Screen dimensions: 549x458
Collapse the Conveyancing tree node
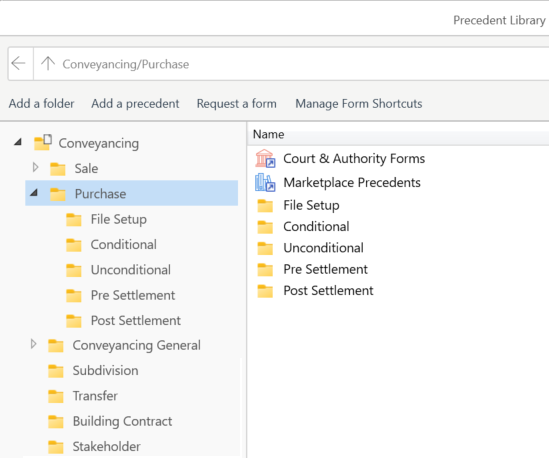(x=18, y=142)
